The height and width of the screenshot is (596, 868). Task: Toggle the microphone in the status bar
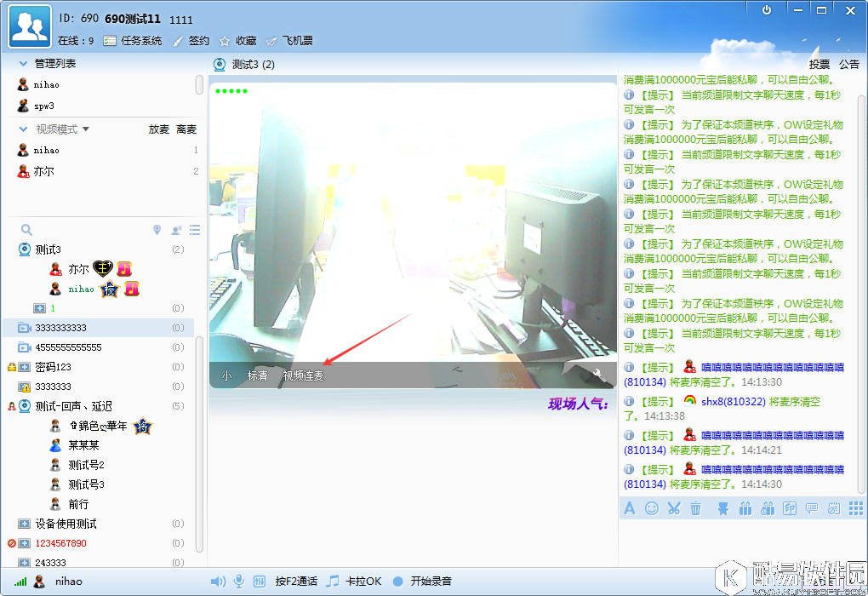click(237, 582)
